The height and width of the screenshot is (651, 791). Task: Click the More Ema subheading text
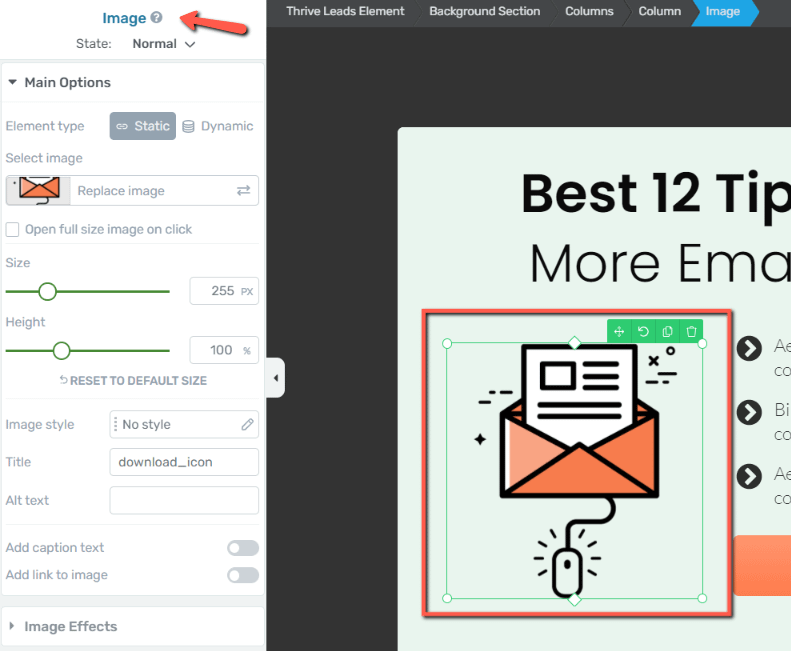(x=660, y=263)
